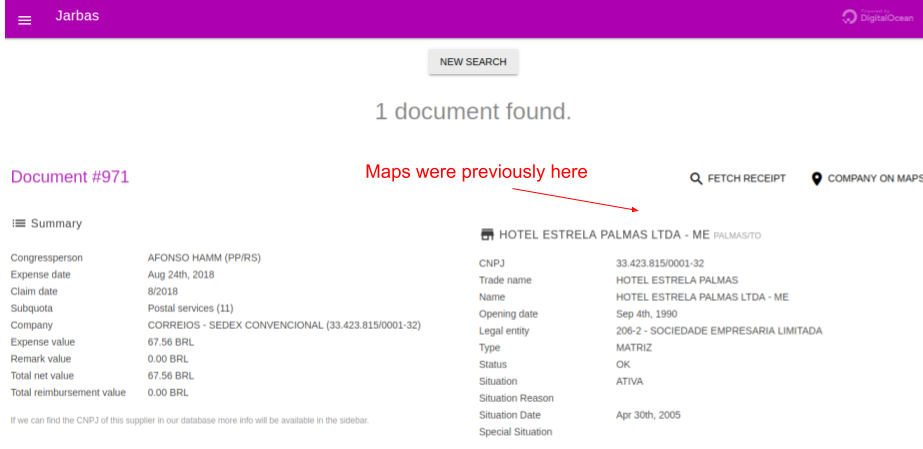Screen dimensions: 923x449
Task: Click the Total reimbursement value label
Action: click(x=68, y=393)
